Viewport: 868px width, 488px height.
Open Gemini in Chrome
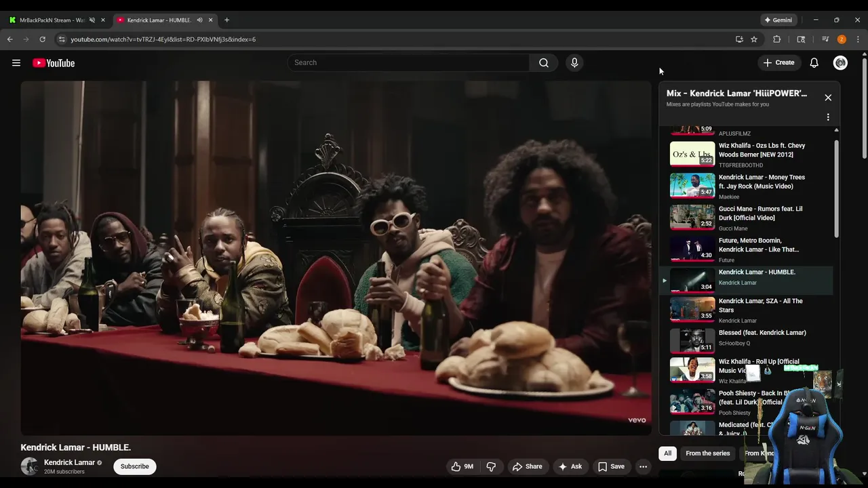click(778, 20)
